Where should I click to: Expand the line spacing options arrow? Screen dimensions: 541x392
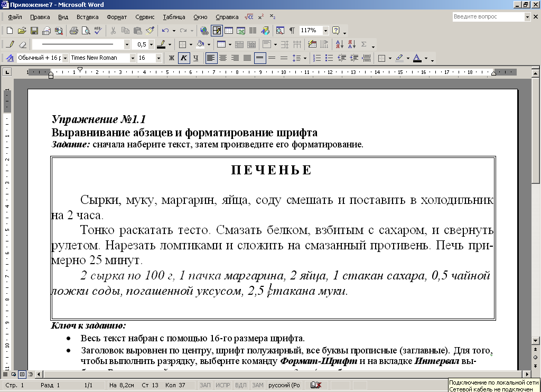pyautogui.click(x=305, y=58)
